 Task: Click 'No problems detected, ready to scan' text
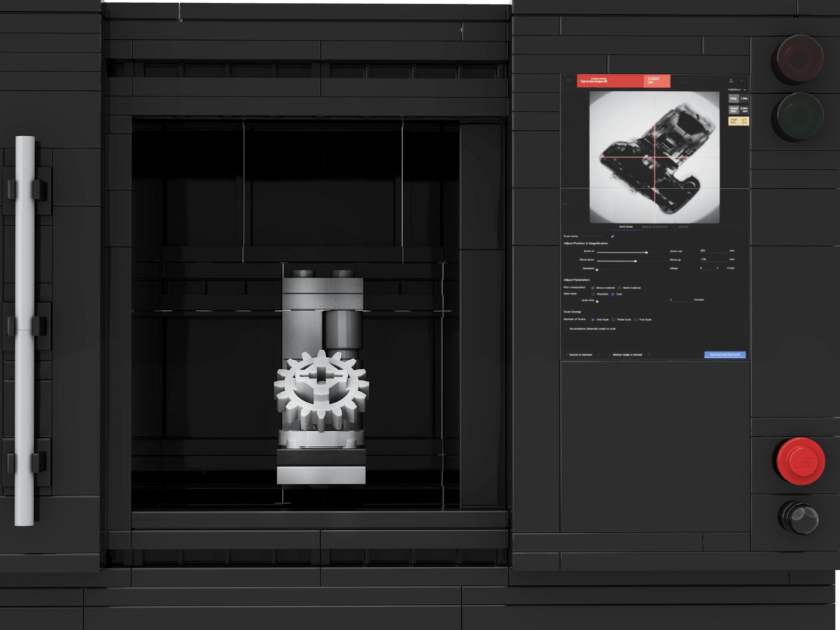593,329
